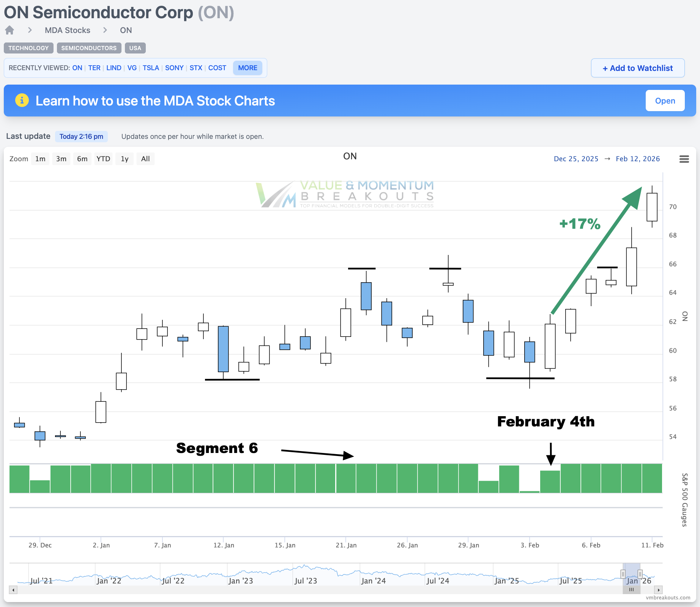The image size is (700, 607).
Task: Open TSLA from recently viewed
Action: click(151, 68)
